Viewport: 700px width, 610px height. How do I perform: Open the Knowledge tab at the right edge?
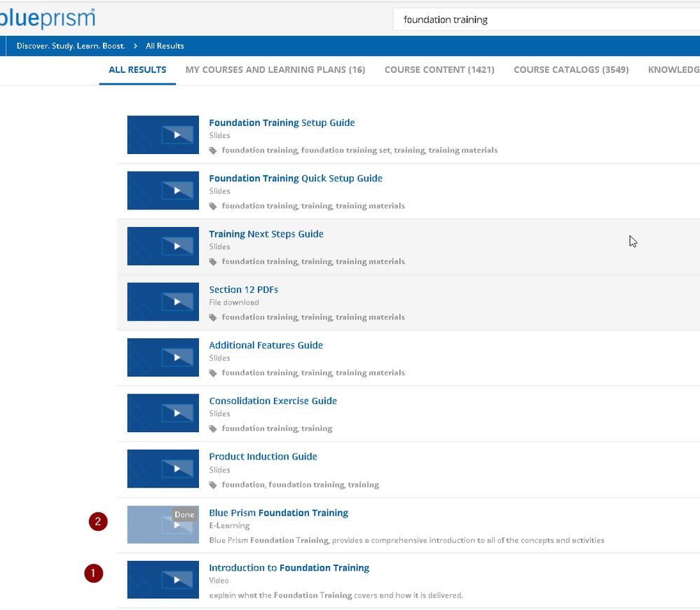tap(673, 69)
